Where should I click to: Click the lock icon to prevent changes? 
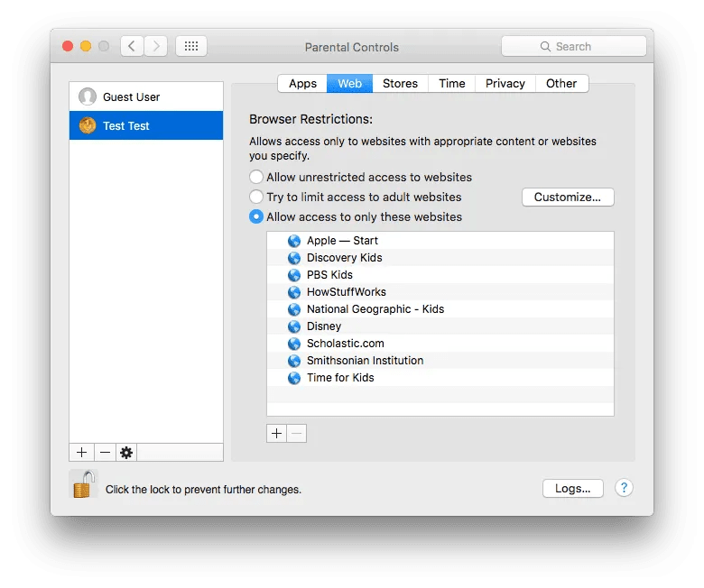point(84,484)
